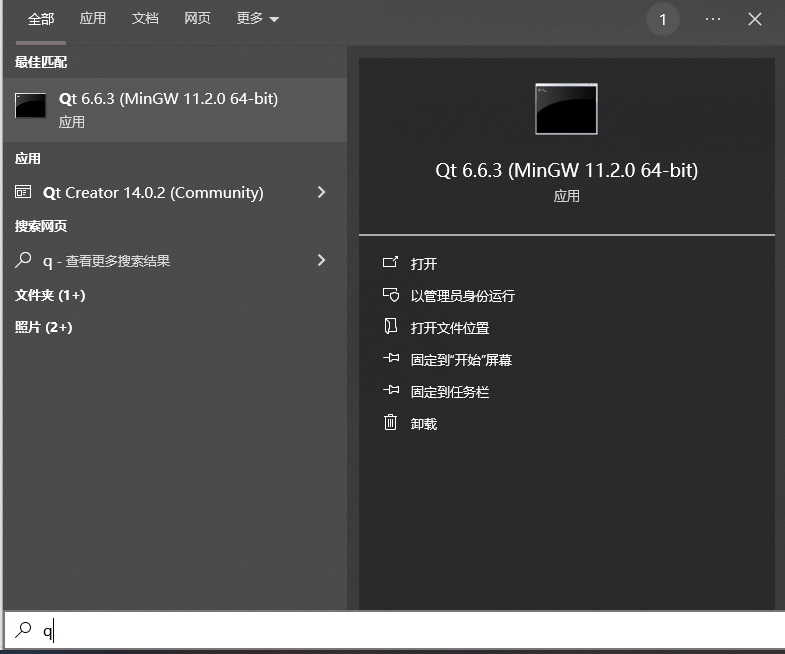Click the Qt 6.6.3 title in preview pane

pos(566,171)
